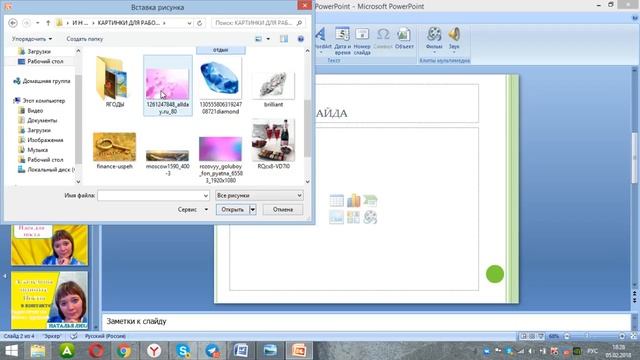Open Google Chrome from the taskbar
640x360 pixels.
tap(124, 351)
